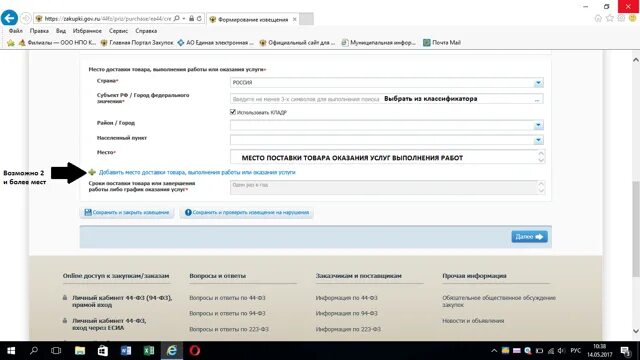Screen dimensions: 640x360
Task: Open Информация по 44-ФЗ link
Action: click(347, 298)
